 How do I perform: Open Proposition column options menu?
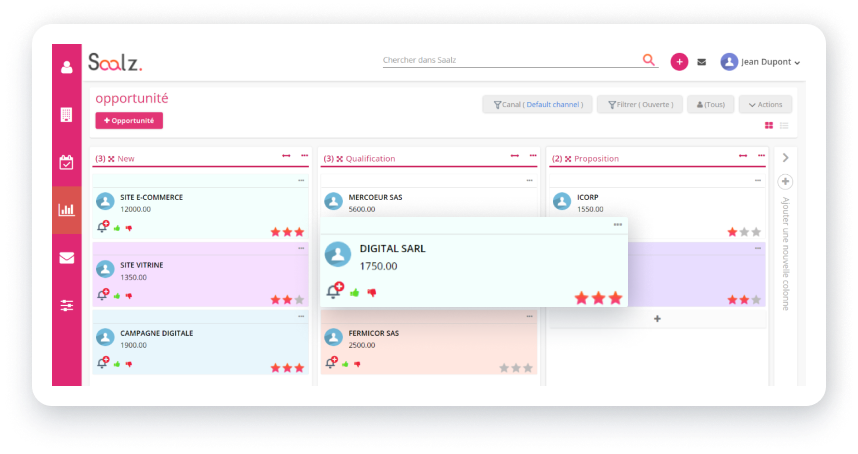[x=761, y=156]
